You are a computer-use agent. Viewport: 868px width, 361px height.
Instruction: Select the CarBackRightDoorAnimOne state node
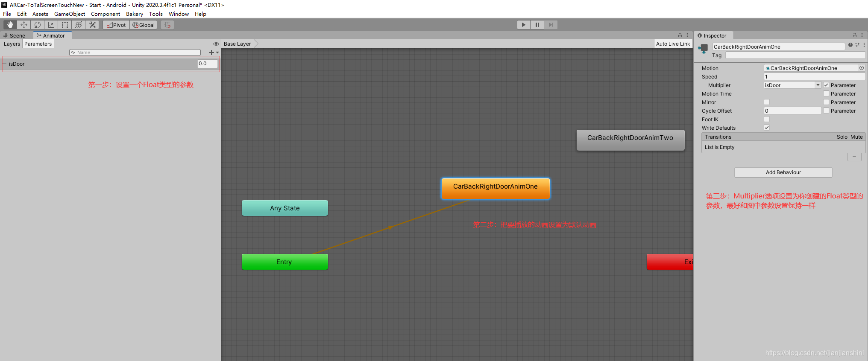pyautogui.click(x=496, y=188)
